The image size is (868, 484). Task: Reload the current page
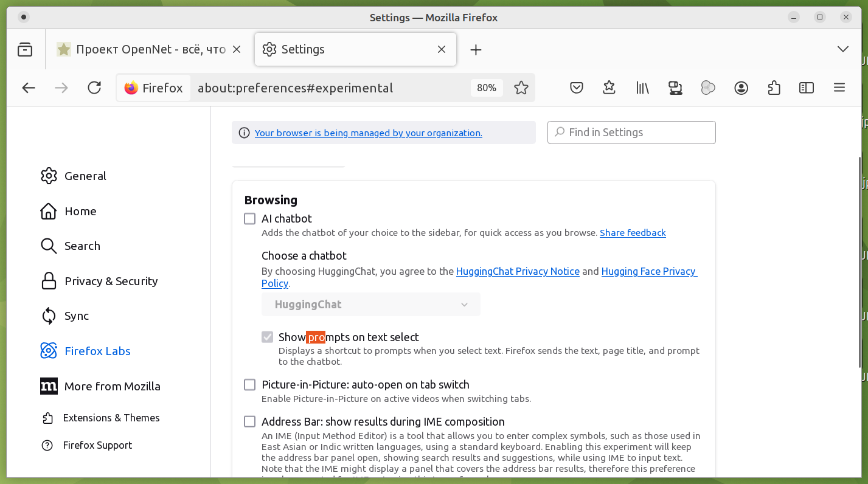pyautogui.click(x=94, y=88)
